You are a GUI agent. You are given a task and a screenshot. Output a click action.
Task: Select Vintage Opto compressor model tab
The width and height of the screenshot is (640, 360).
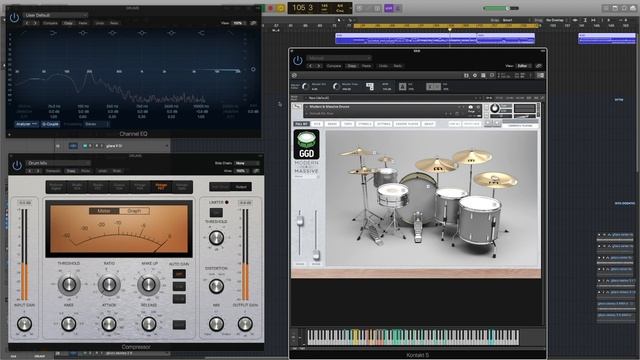(182, 187)
